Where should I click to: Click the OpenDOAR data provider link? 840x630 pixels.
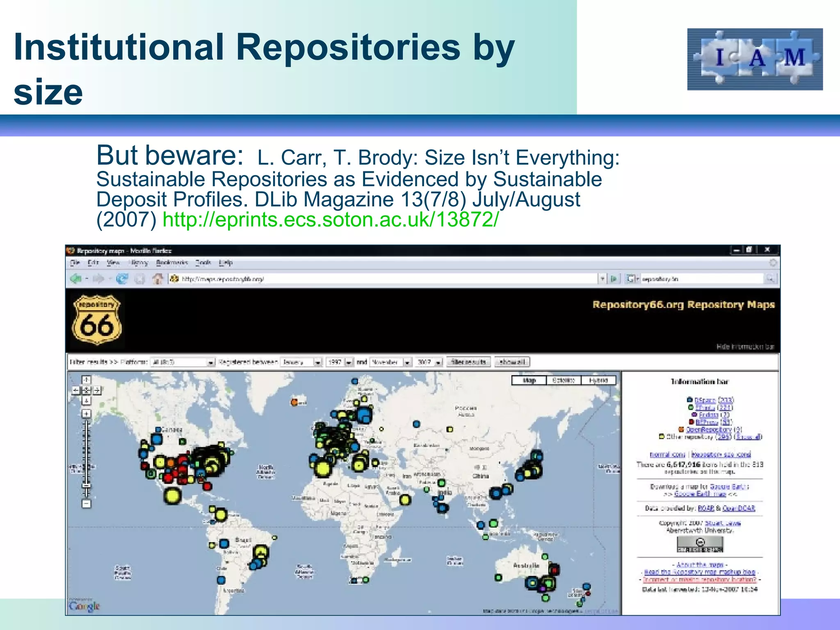[739, 508]
